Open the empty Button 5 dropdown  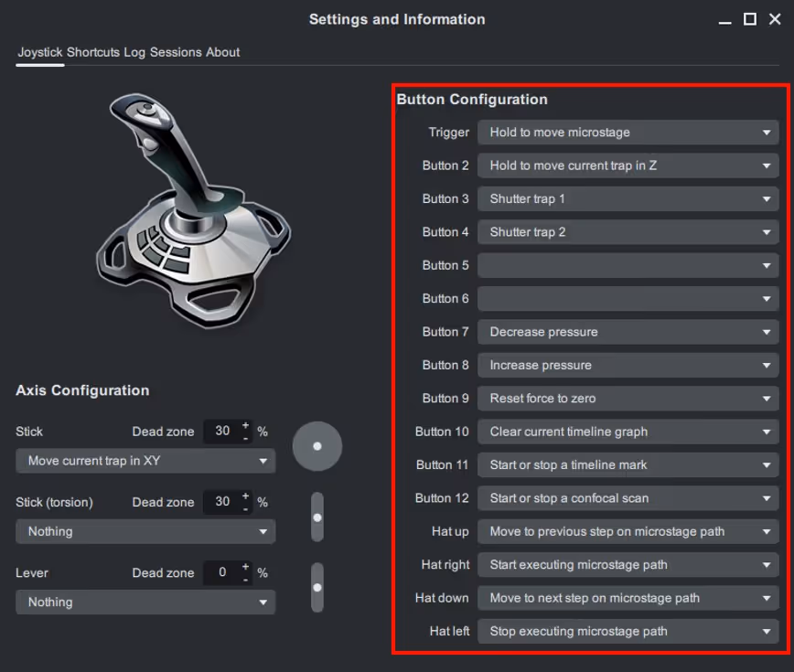coord(628,266)
